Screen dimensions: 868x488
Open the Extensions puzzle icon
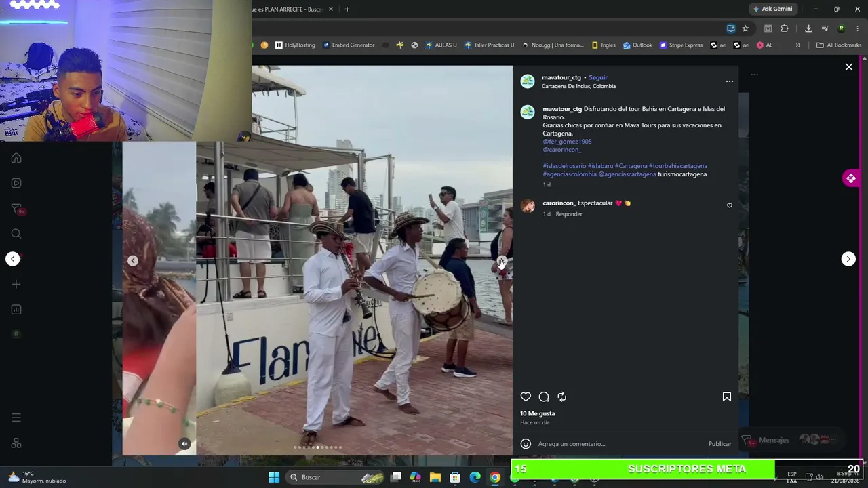coord(785,28)
